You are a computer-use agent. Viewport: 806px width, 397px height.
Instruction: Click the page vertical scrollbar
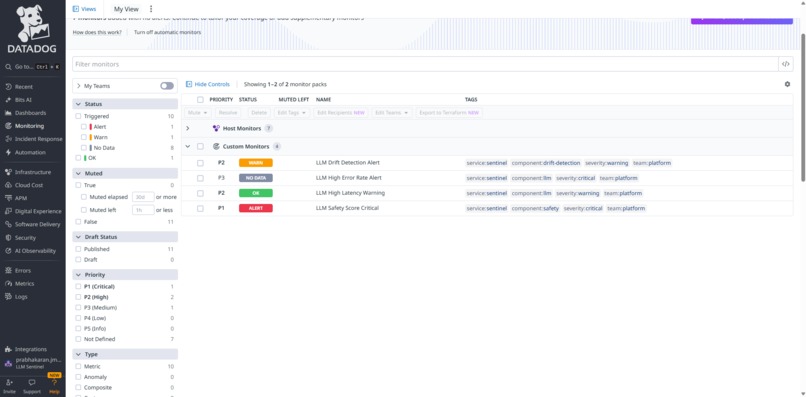(x=803, y=108)
